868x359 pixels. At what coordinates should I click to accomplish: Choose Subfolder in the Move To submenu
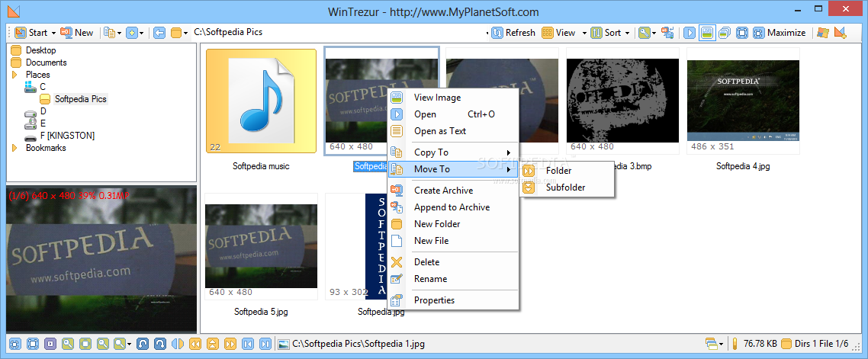click(567, 188)
